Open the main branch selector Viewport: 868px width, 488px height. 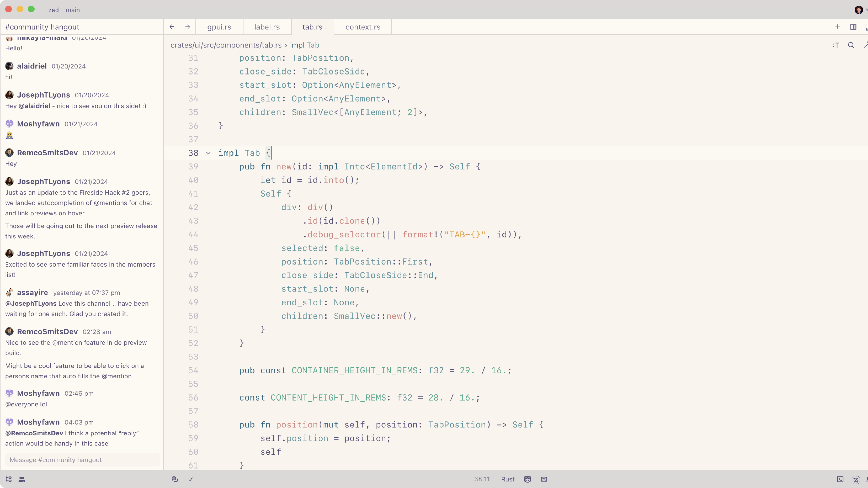coord(73,10)
